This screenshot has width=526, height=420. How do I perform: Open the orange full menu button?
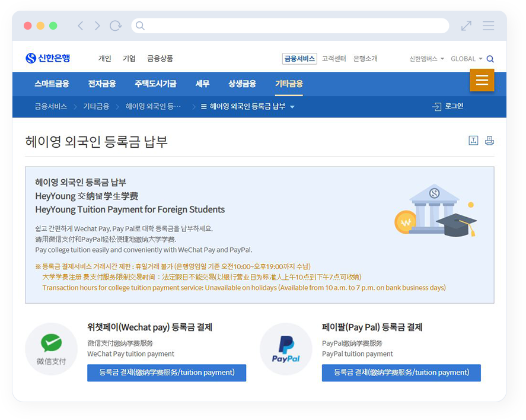coord(482,80)
